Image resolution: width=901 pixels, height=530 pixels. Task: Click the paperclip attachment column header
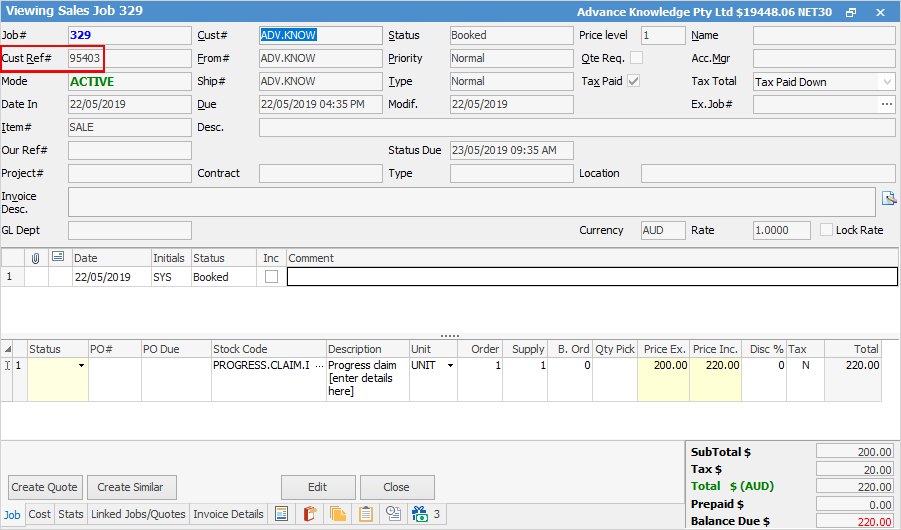(x=36, y=258)
